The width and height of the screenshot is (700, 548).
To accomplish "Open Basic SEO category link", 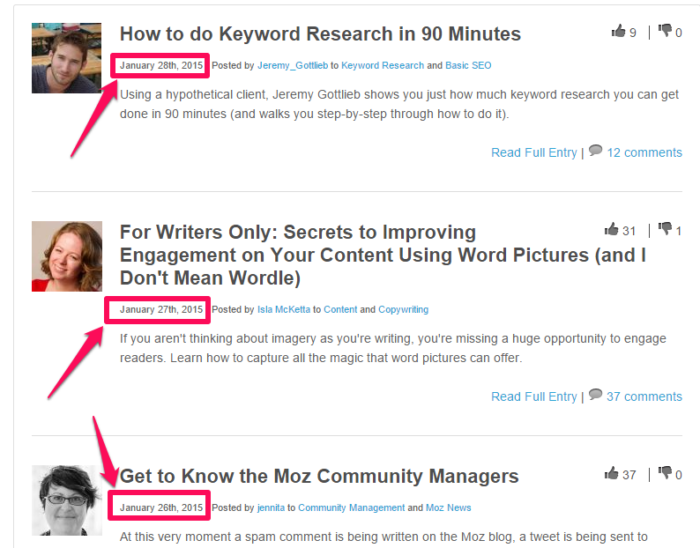I will [468, 66].
